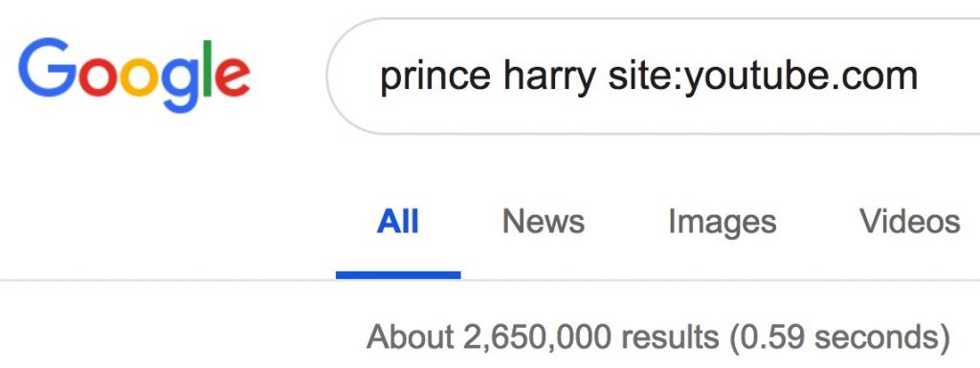This screenshot has height=368, width=980.
Task: Click the 2,650,000 number in result stats
Action: click(x=537, y=338)
